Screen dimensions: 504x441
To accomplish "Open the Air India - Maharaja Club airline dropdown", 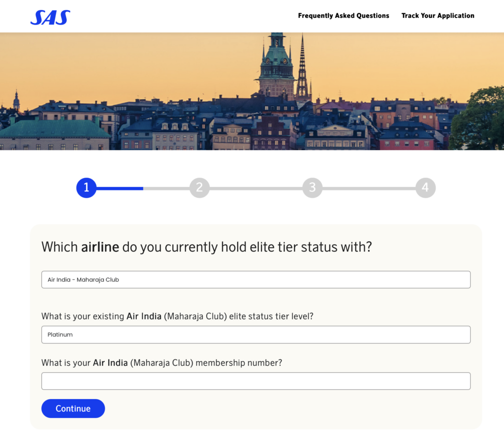I will pyautogui.click(x=256, y=280).
